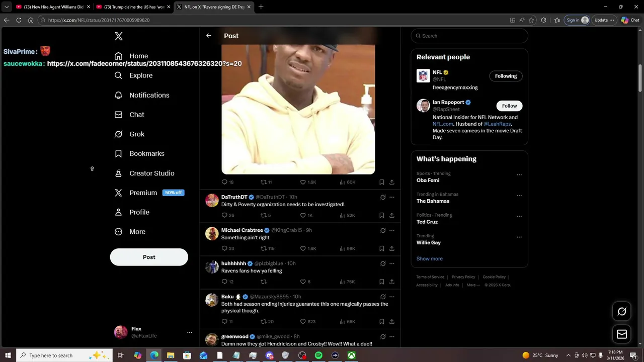Image resolution: width=644 pixels, height=362 pixels.
Task: Click the back arrow next to Post
Action: [x=209, y=36]
